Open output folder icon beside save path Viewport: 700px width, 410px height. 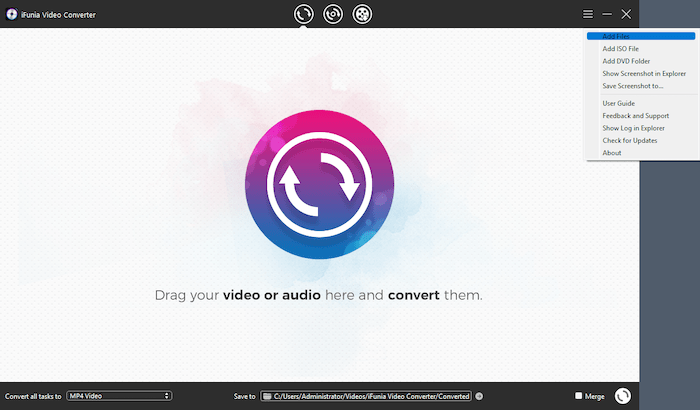tap(479, 396)
